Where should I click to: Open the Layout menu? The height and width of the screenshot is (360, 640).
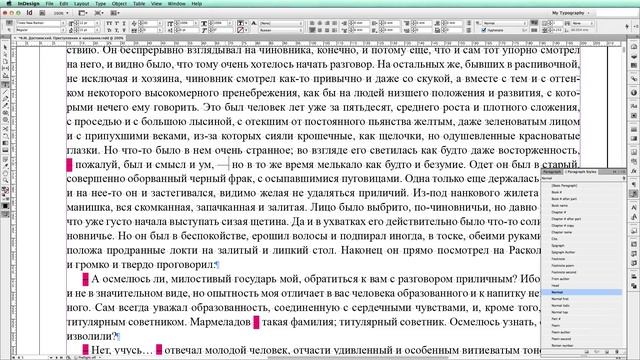point(82,4)
